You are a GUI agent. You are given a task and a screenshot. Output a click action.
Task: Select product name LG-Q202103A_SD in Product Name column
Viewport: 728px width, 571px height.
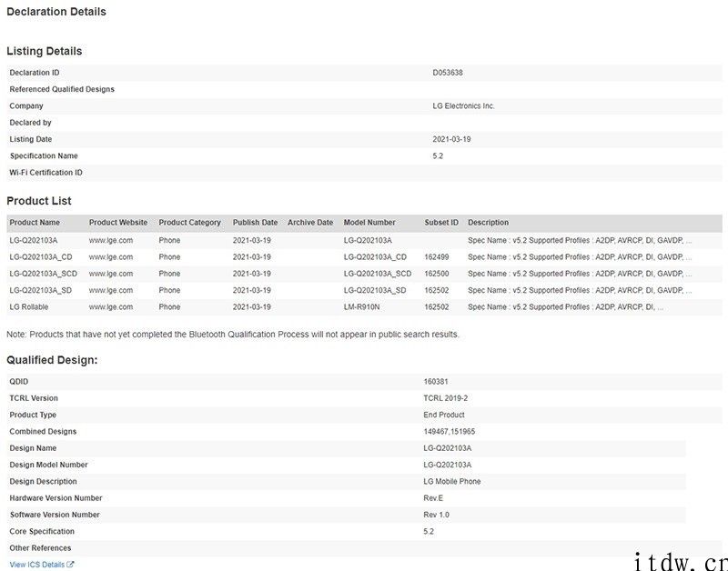click(40, 290)
